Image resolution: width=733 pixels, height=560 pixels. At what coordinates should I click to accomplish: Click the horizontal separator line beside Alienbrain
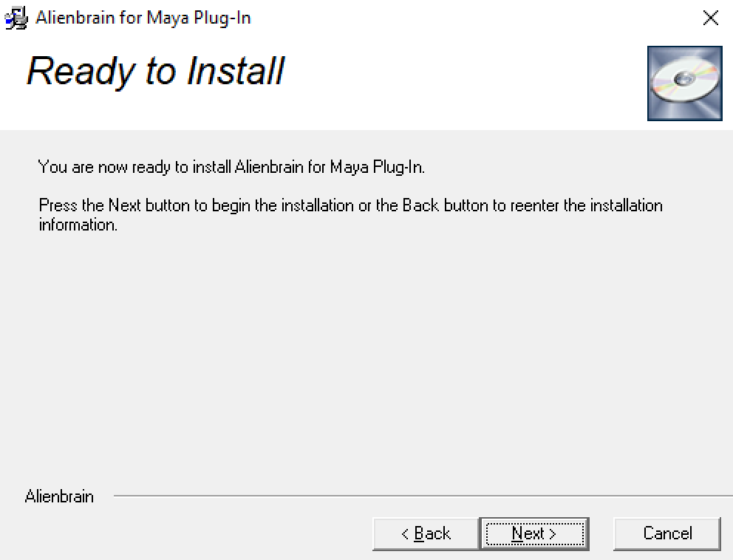[x=423, y=496]
